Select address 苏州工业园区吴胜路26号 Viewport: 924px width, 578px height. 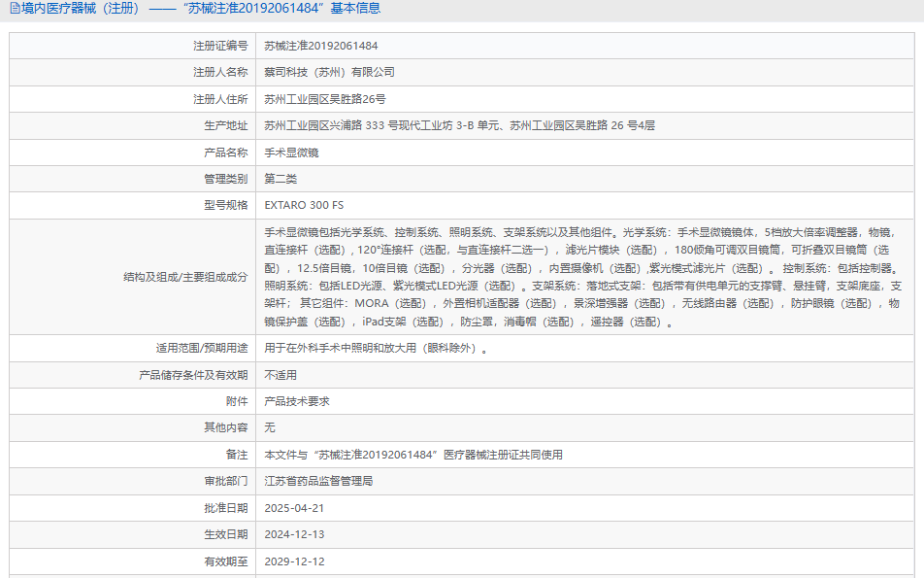pos(325,99)
